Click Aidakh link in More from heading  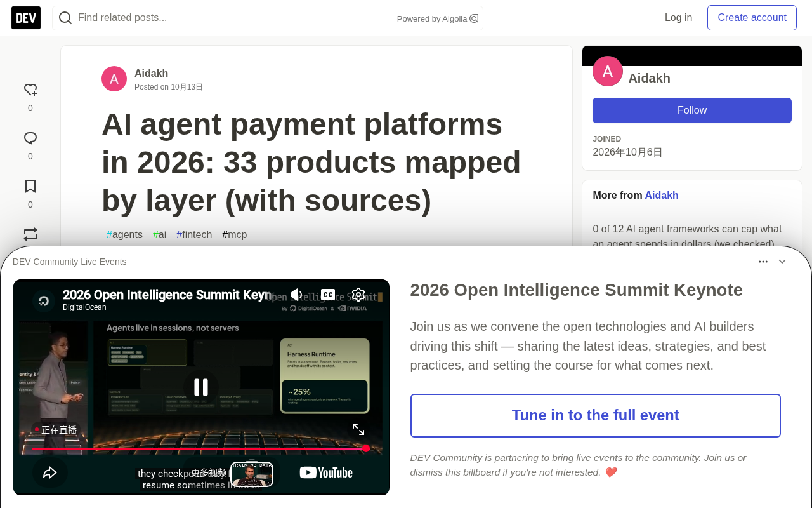[x=662, y=196]
